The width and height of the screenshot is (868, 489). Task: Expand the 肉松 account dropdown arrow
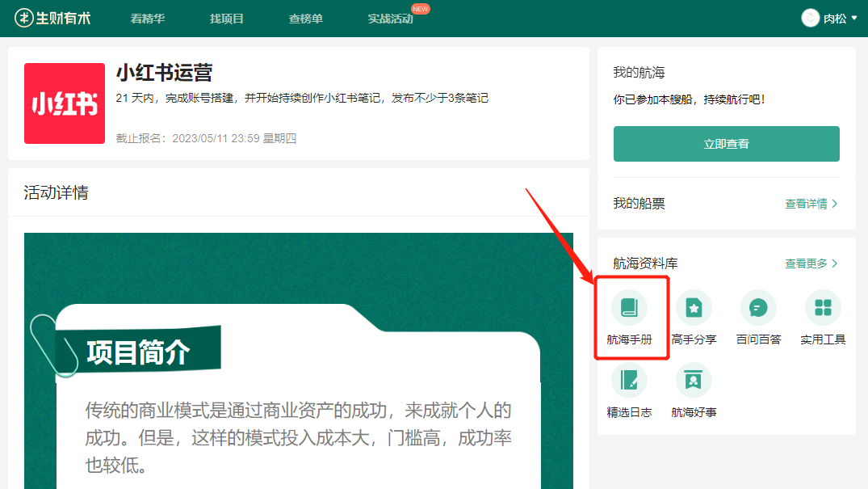point(854,19)
